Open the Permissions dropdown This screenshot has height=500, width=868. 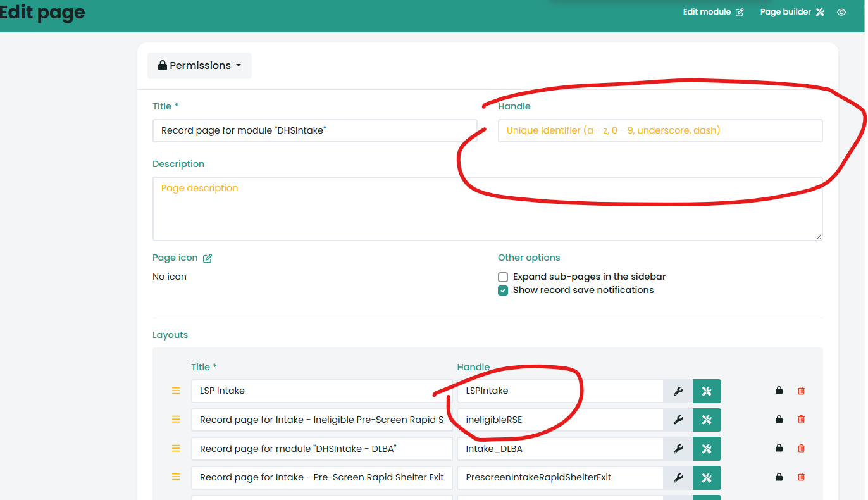199,66
